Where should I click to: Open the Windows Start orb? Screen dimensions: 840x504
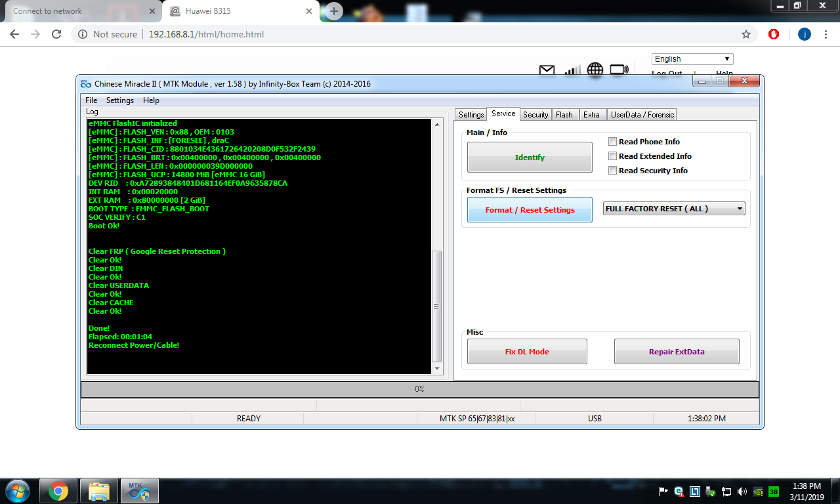[x=16, y=491]
